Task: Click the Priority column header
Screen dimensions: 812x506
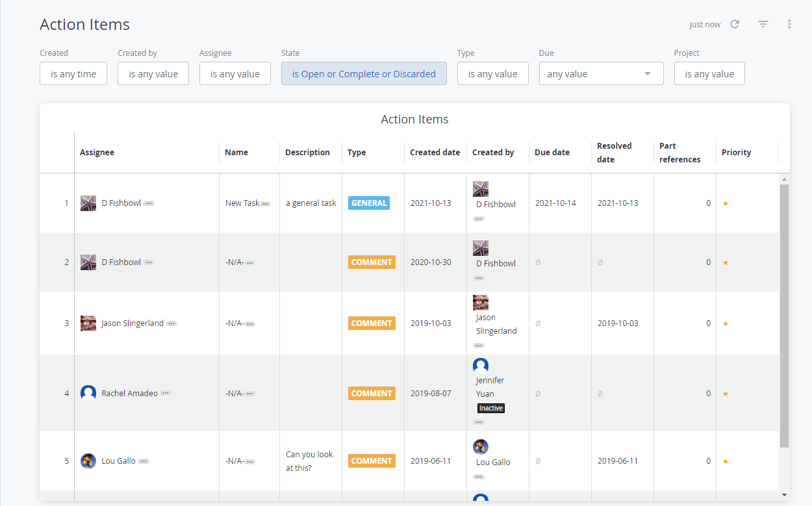Action: click(x=736, y=153)
